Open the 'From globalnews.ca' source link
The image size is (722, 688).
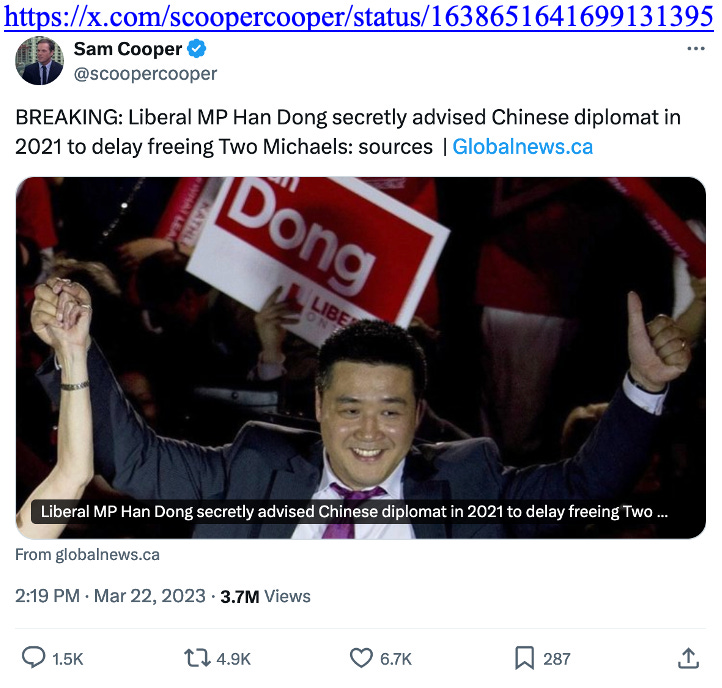(x=87, y=555)
